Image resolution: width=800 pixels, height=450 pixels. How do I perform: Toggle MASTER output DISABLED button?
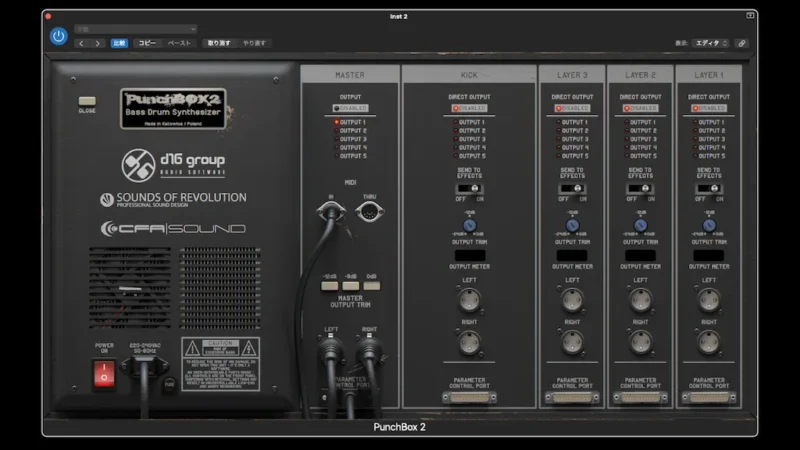coord(350,108)
